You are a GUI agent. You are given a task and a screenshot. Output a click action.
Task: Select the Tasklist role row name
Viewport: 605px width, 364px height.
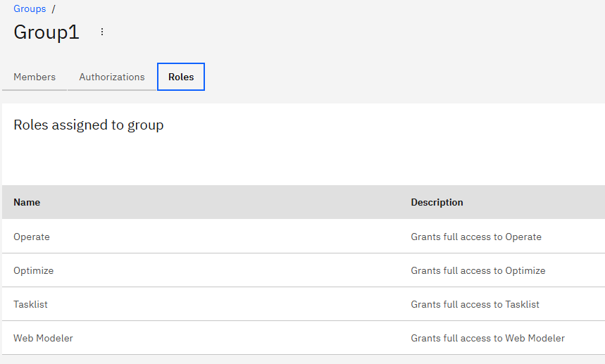(x=30, y=304)
